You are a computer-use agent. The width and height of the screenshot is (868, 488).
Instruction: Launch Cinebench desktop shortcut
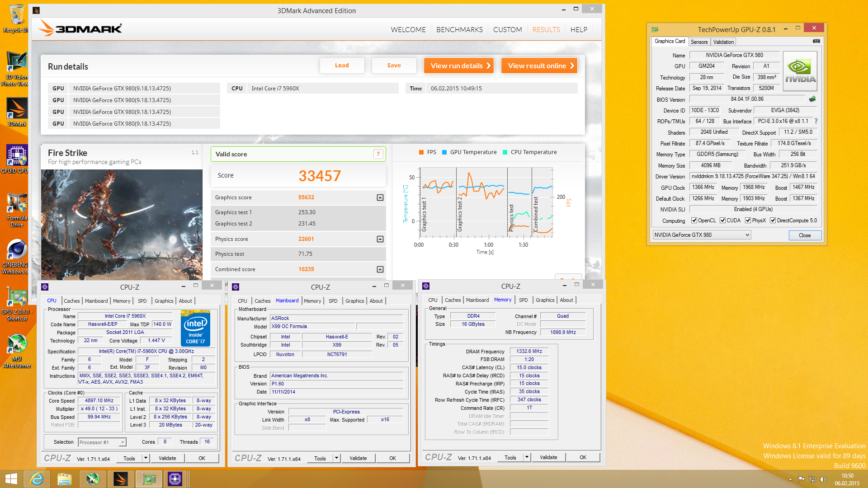pyautogui.click(x=16, y=257)
